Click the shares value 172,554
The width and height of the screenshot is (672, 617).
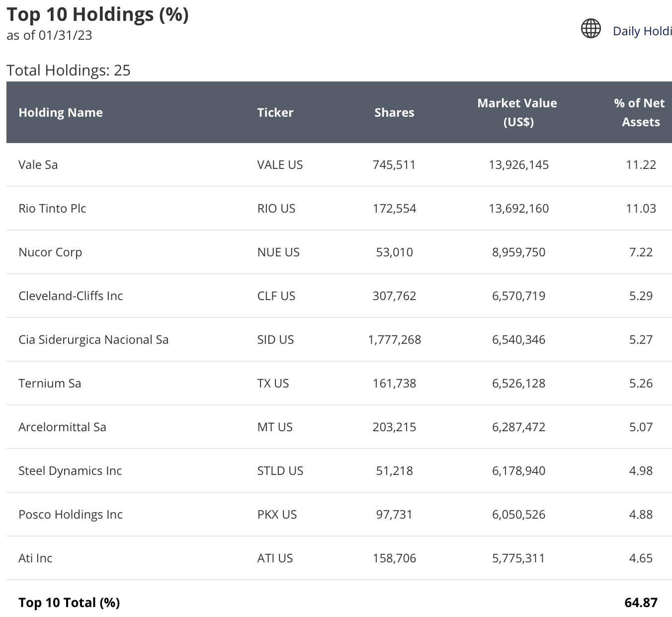pos(394,208)
